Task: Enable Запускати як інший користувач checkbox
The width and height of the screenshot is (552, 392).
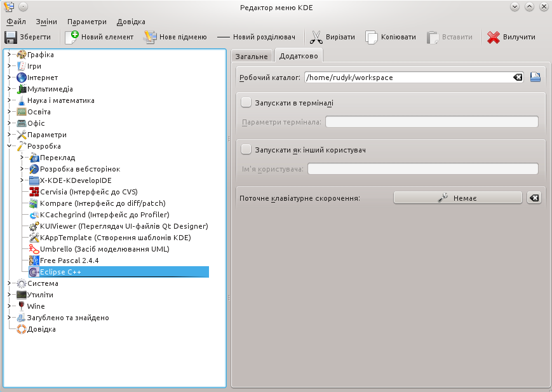Action: click(246, 150)
